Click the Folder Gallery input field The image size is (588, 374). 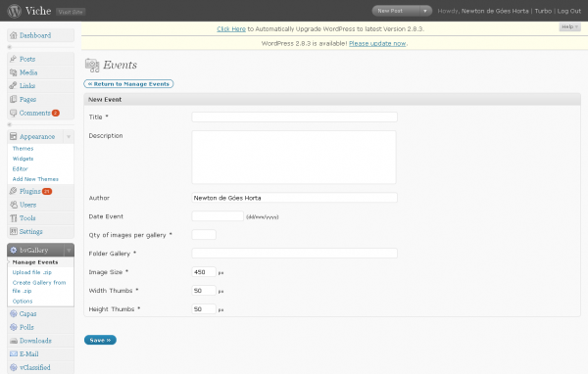click(294, 253)
